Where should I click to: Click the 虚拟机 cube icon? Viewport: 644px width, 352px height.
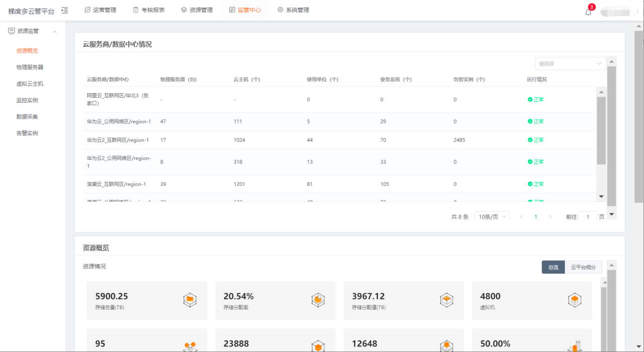tap(575, 300)
